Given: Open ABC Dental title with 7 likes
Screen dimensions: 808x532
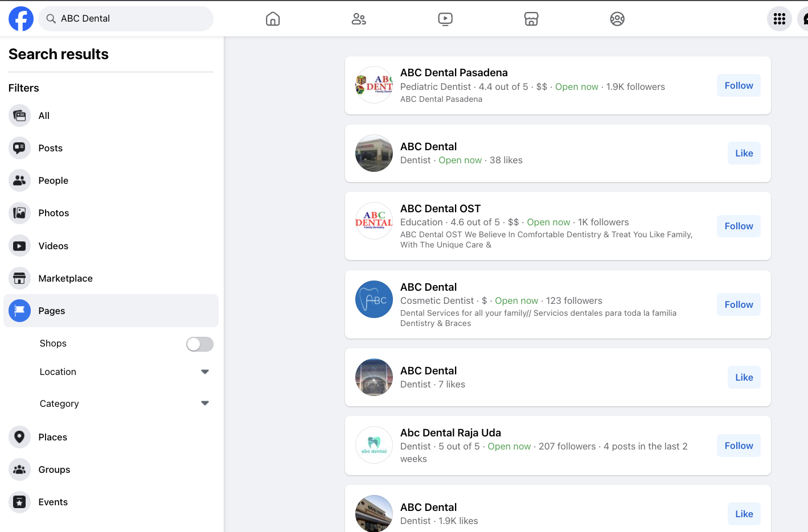Looking at the screenshot, I should coord(428,370).
